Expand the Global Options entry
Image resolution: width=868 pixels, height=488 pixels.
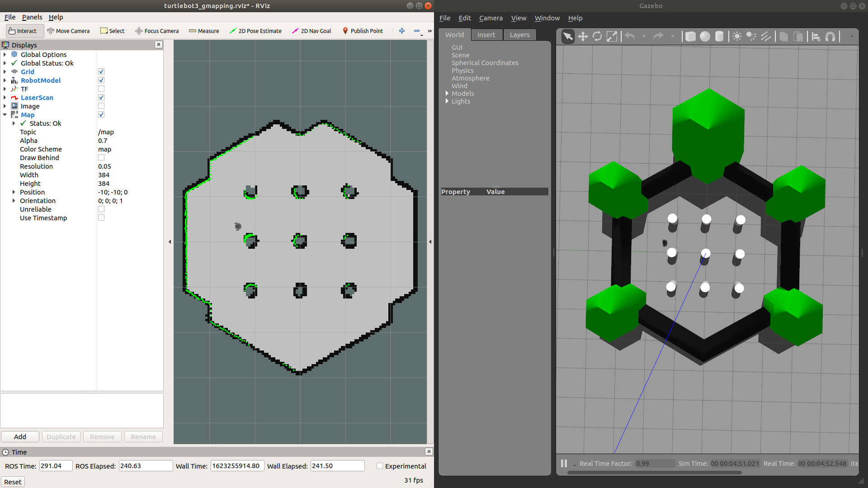(x=5, y=55)
